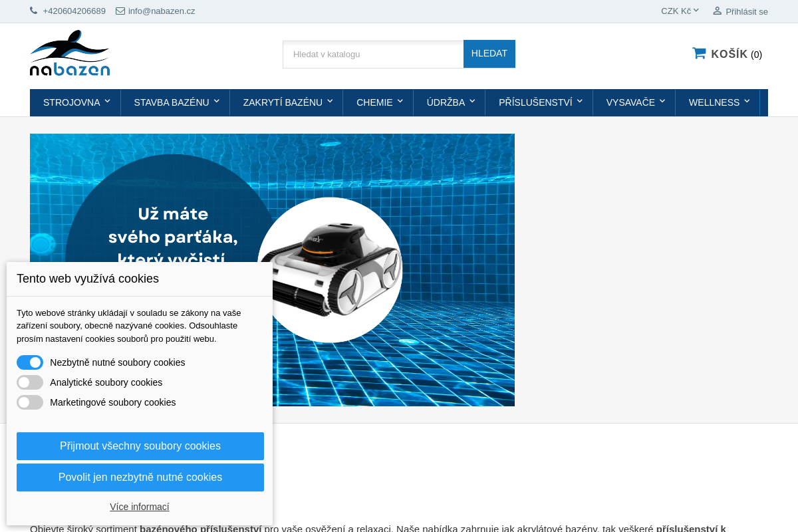This screenshot has height=532, width=798.
Task: Accept all cookies with Přijmout všechny button
Action: click(140, 446)
